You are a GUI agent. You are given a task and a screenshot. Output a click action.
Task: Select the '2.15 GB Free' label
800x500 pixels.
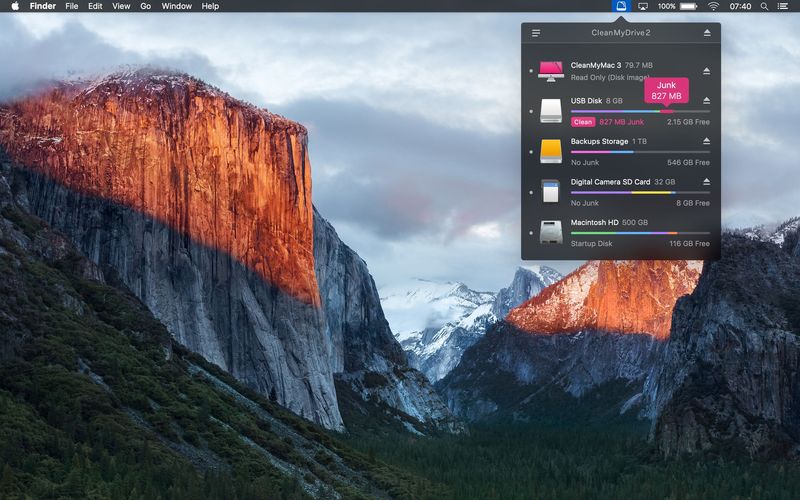(x=688, y=122)
